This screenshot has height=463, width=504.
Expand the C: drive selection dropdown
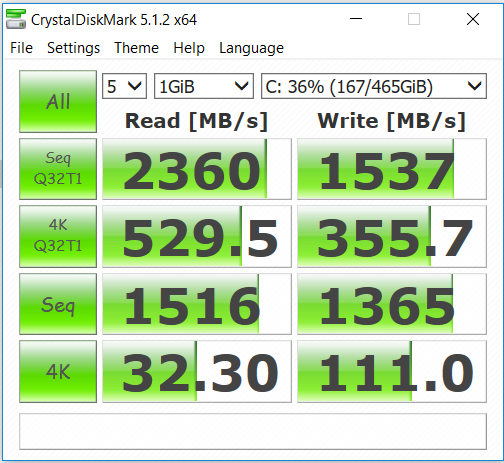pos(374,86)
